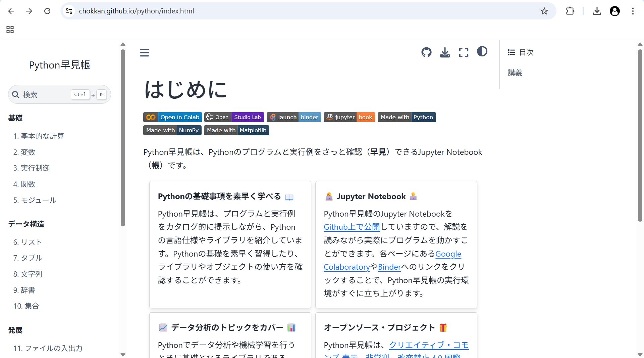Click the page scrollbar down arrow
Image resolution: width=644 pixels, height=358 pixels.
(x=640, y=355)
